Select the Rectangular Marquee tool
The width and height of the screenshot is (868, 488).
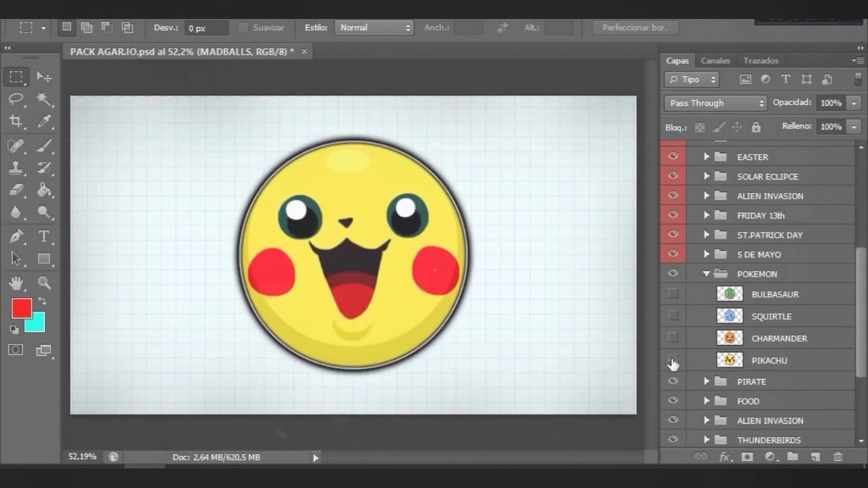16,77
